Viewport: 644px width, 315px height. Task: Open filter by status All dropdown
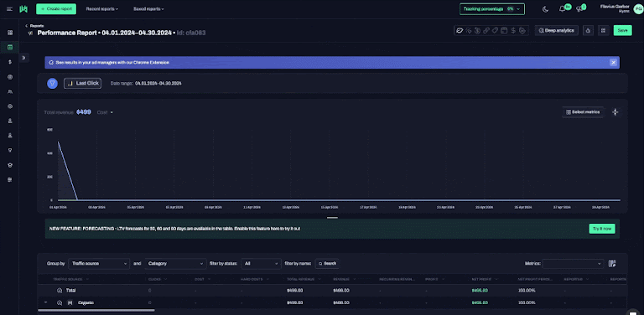[x=261, y=263]
